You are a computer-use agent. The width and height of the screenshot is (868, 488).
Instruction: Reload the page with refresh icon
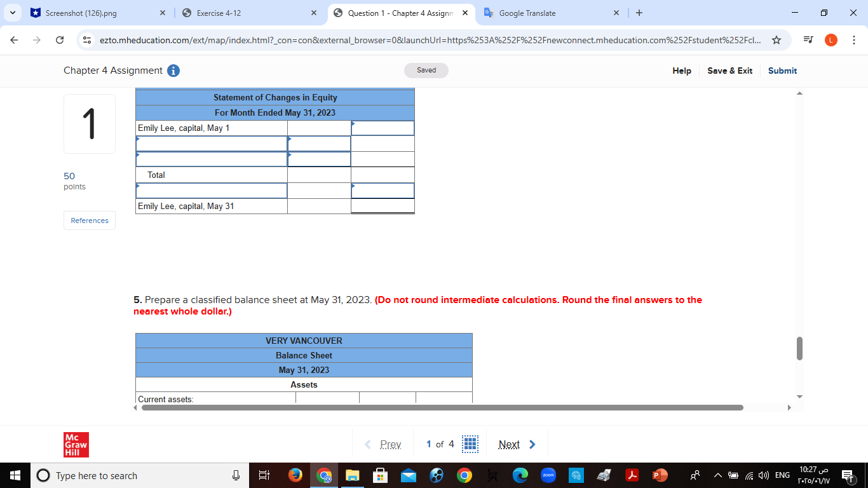60,40
